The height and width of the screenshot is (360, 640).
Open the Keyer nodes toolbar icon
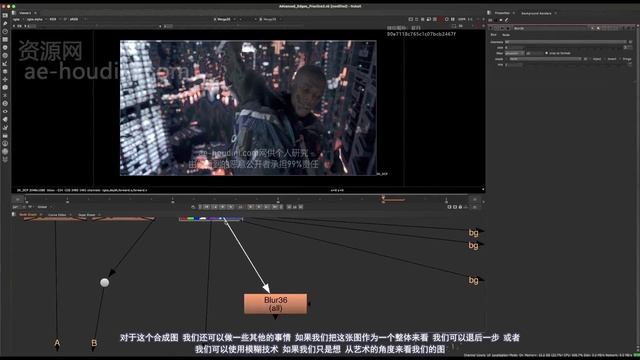click(5, 64)
